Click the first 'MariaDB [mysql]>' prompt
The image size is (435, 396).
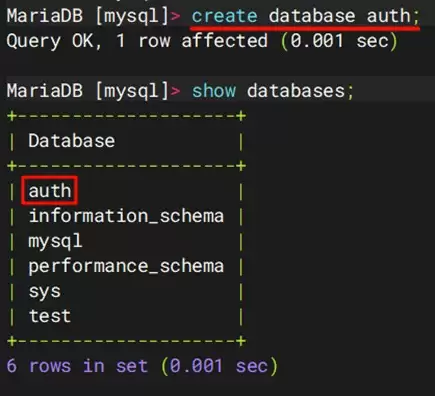point(93,16)
